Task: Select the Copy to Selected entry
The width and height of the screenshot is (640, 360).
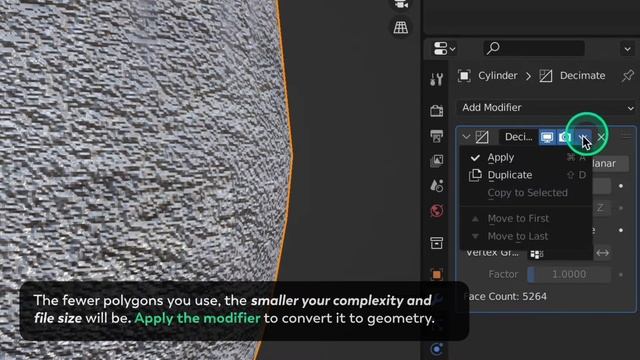Action: [x=526, y=193]
